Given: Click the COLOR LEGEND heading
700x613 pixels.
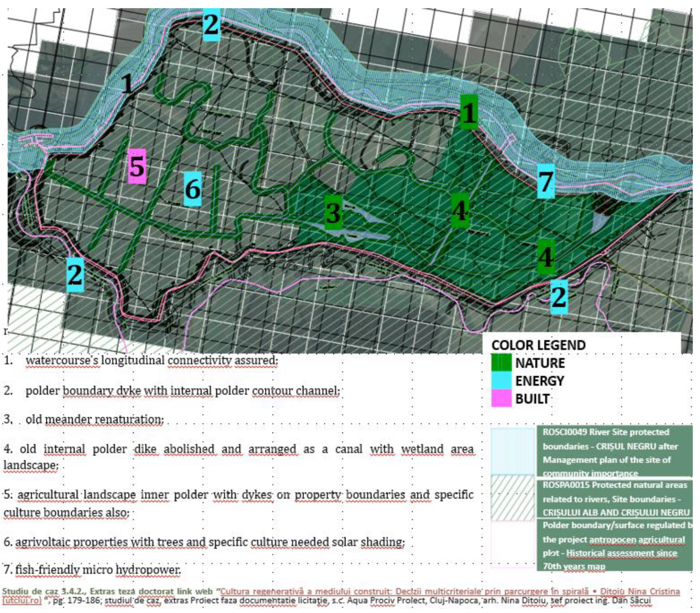Looking at the screenshot, I should click(x=538, y=345).
